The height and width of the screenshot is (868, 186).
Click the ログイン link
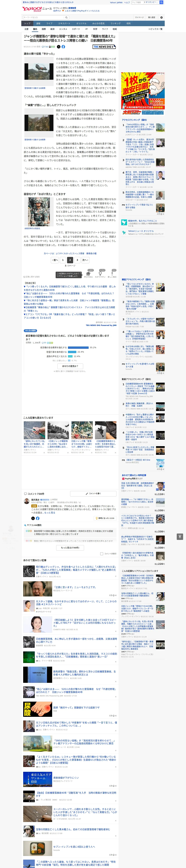57,11
